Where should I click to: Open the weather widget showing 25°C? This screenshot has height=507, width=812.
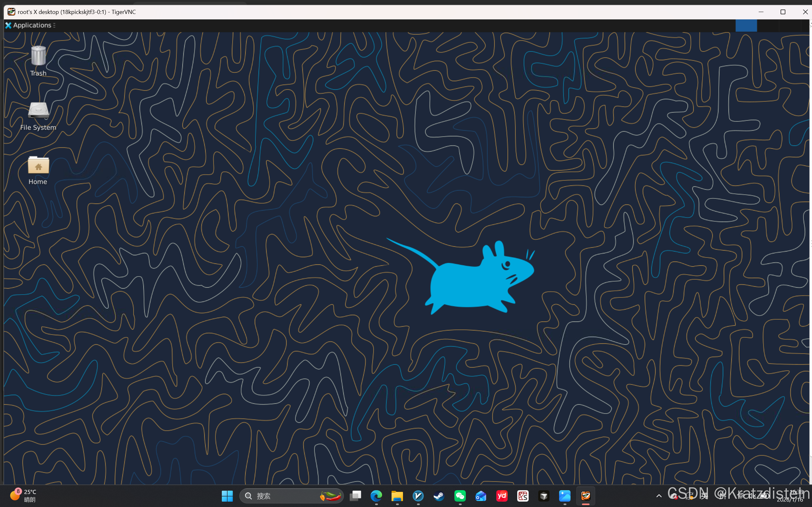tap(23, 495)
